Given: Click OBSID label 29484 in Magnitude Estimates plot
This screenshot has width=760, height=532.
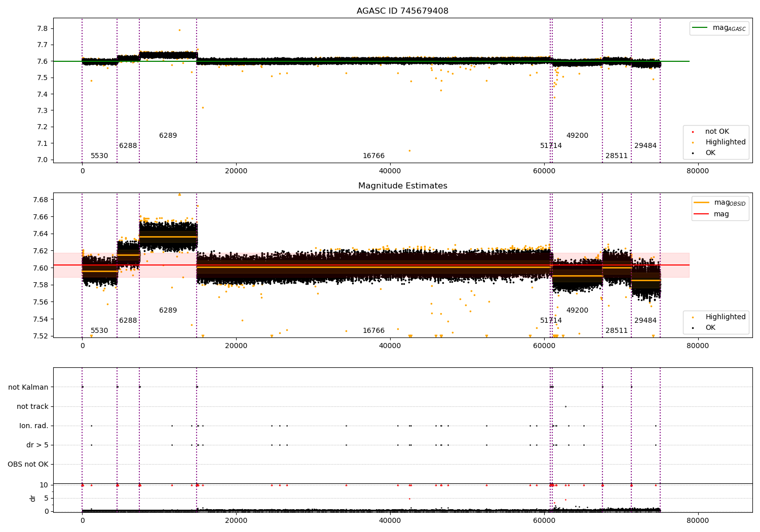Looking at the screenshot, I should [x=645, y=321].
